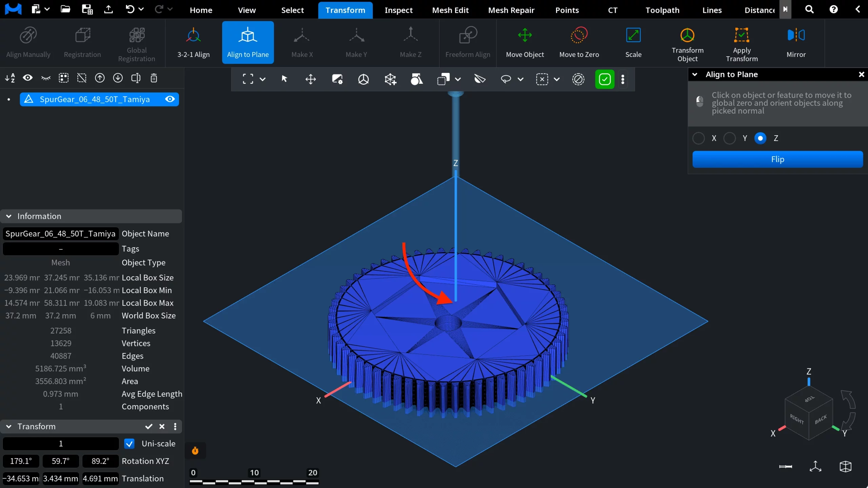Select the Y axis radio button

coord(729,138)
